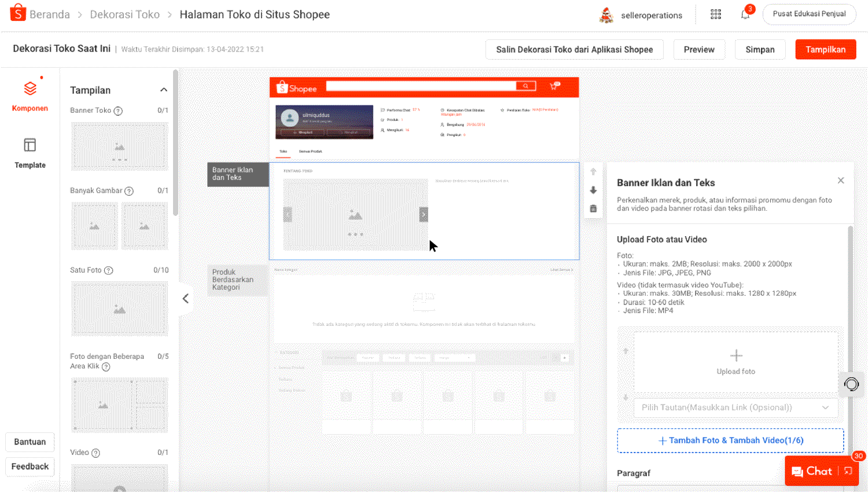This screenshot has height=492, width=868.
Task: Collapse the component sidebar with left chevron
Action: pos(186,299)
